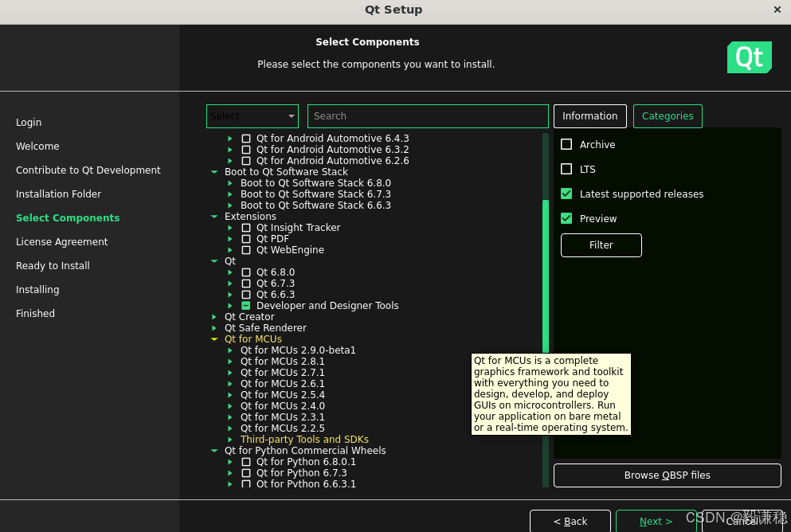This screenshot has width=791, height=532.
Task: Uncheck Latest supported releases
Action: coord(566,194)
